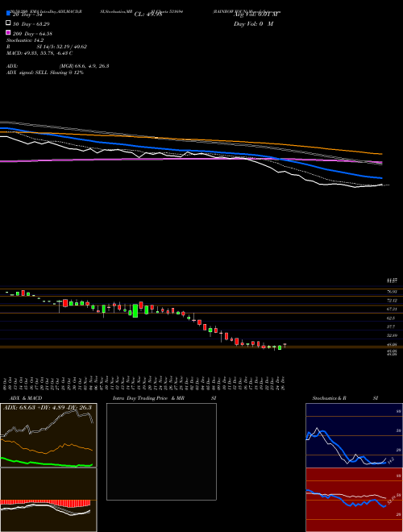
Task: Click the 14.2 value tag in Stochastics panel
Action: tap(390, 461)
